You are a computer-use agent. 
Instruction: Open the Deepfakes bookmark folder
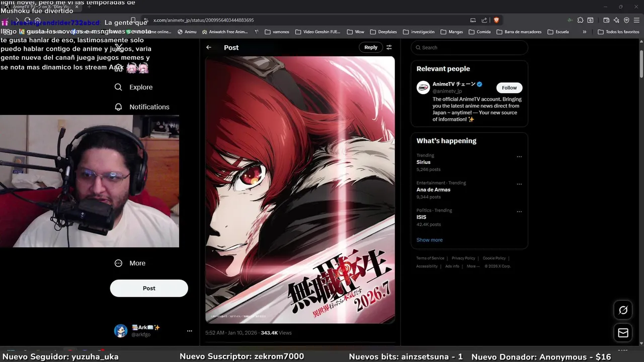[383, 32]
